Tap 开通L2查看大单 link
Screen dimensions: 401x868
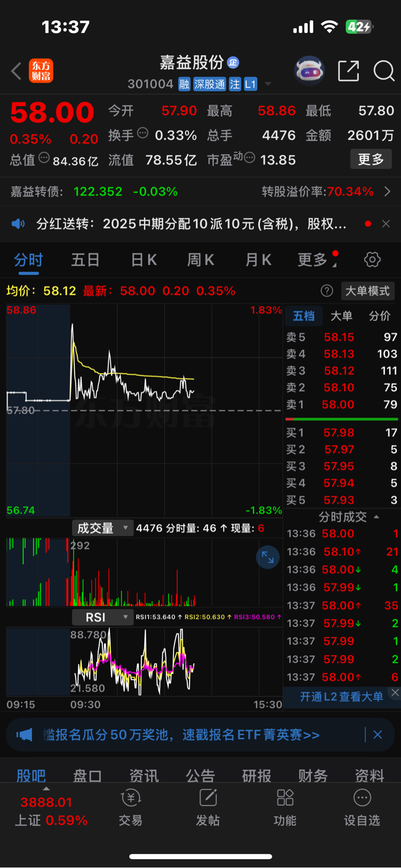pyautogui.click(x=341, y=697)
